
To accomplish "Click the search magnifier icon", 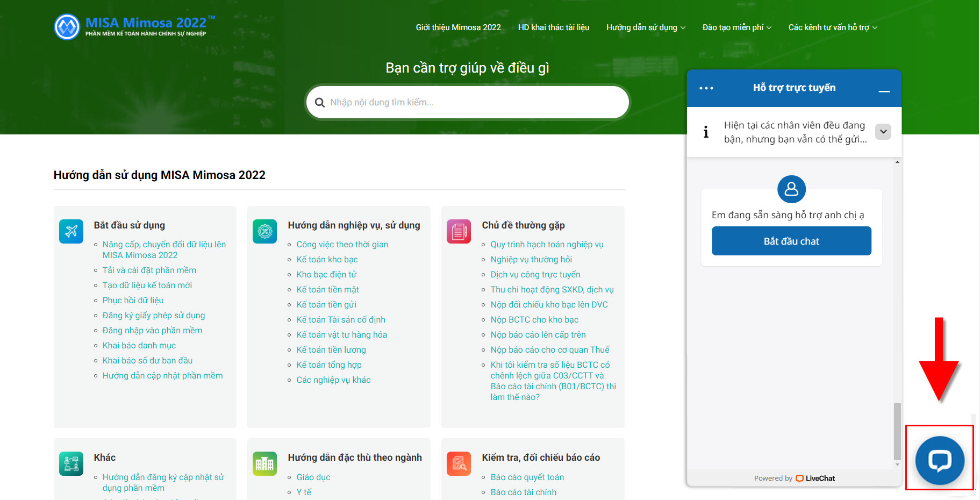I will click(320, 102).
